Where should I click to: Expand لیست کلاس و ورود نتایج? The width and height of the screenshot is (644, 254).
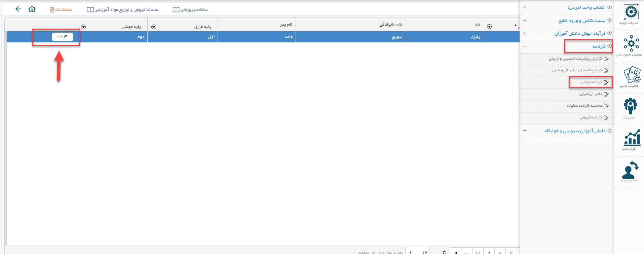click(525, 20)
